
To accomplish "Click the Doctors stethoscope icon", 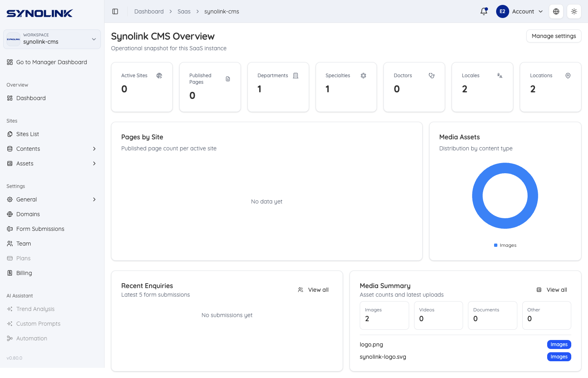I will [x=432, y=76].
